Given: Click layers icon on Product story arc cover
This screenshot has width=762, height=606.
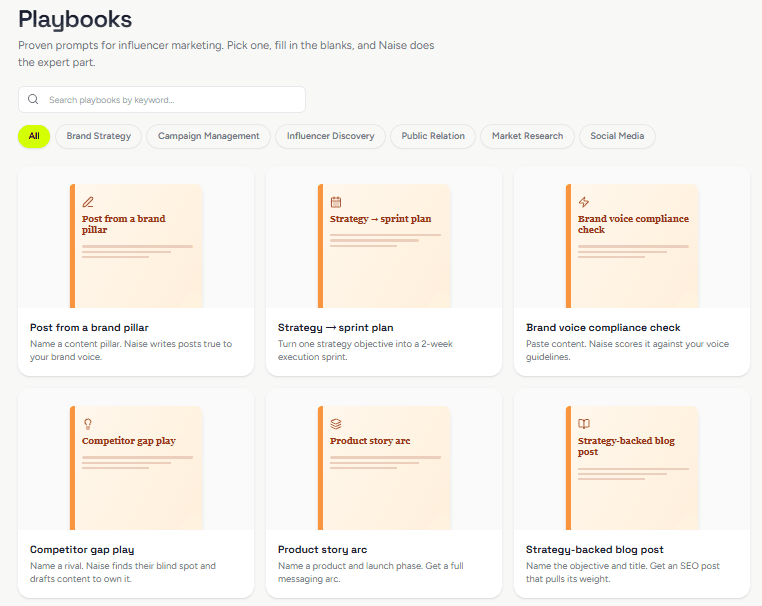Looking at the screenshot, I should pos(336,424).
